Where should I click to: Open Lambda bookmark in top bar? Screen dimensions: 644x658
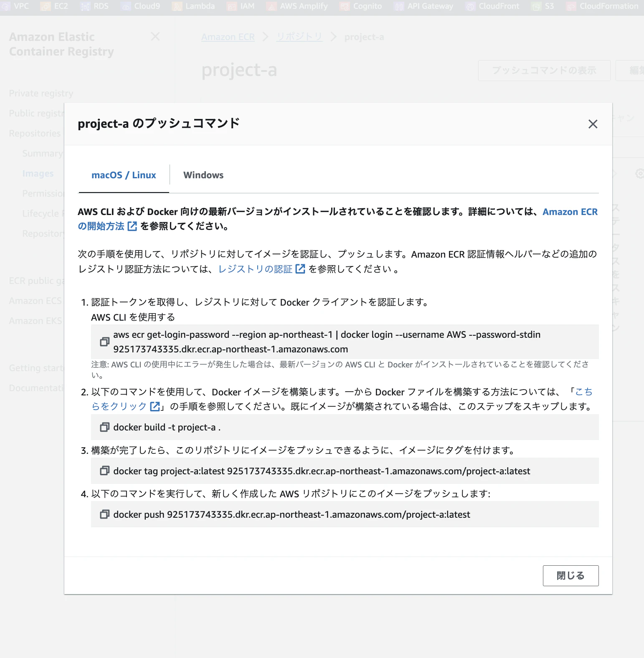click(194, 6)
